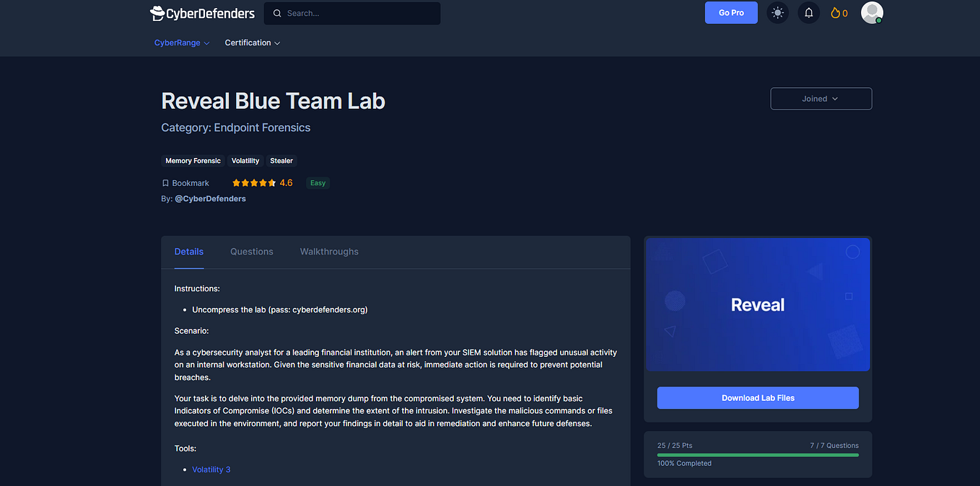
Task: Click the 25 / 25 Pts label
Action: click(x=675, y=446)
